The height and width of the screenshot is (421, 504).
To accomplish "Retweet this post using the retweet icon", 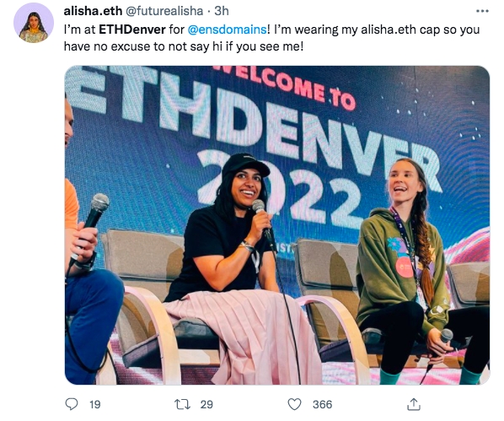I will point(182,404).
